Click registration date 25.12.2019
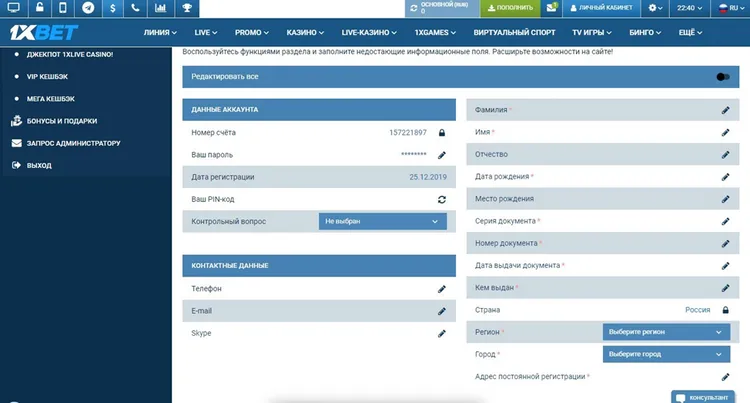Image resolution: width=750 pixels, height=403 pixels. click(428, 177)
